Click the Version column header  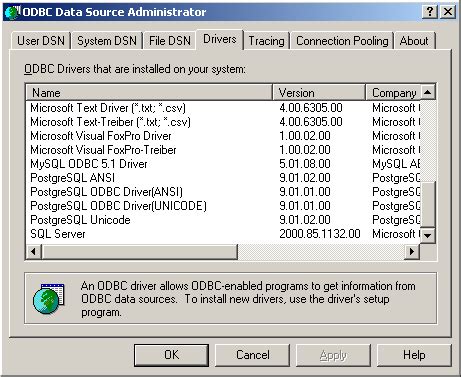(x=319, y=93)
